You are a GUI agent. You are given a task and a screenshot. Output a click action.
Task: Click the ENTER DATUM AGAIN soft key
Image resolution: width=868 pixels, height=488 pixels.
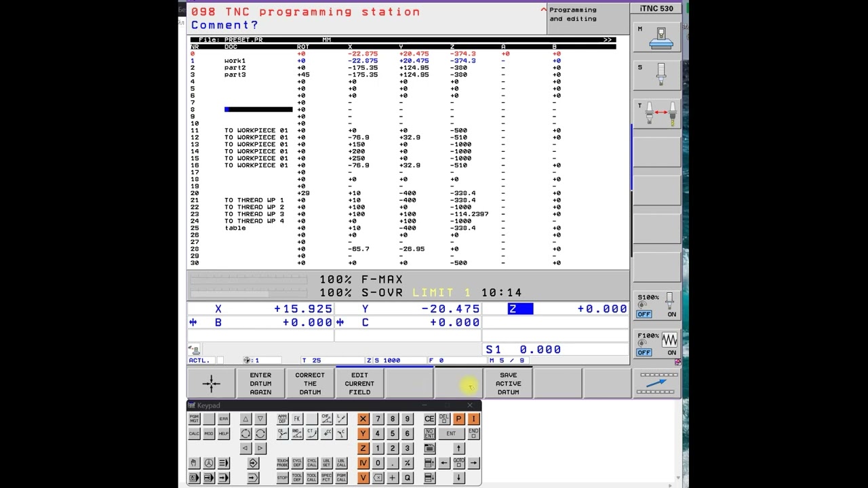(260, 384)
